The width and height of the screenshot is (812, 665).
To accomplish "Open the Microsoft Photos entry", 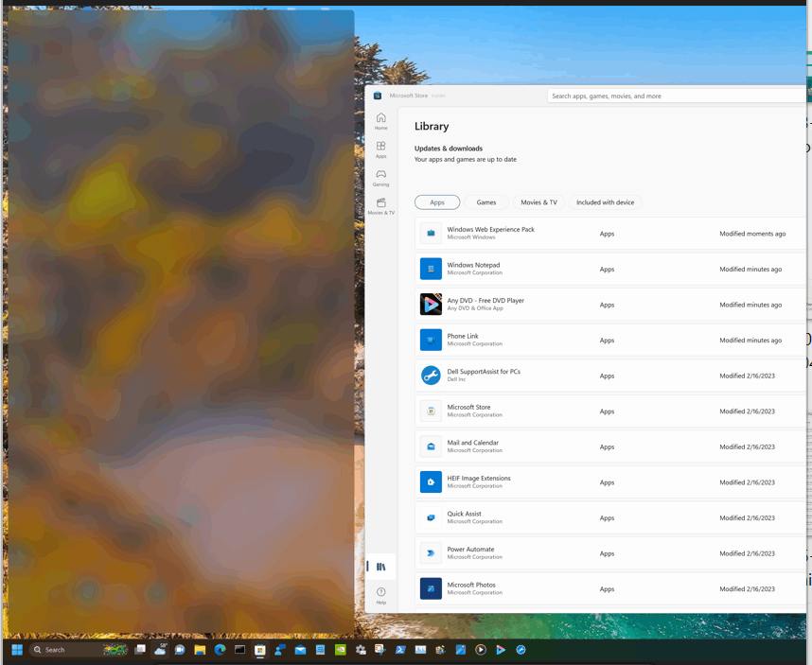I will [x=610, y=589].
